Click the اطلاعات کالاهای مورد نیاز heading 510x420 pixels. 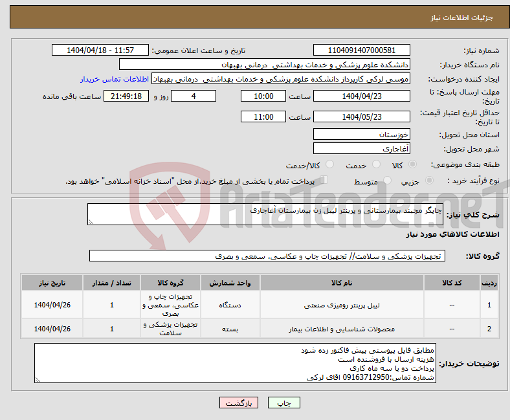tap(452, 234)
